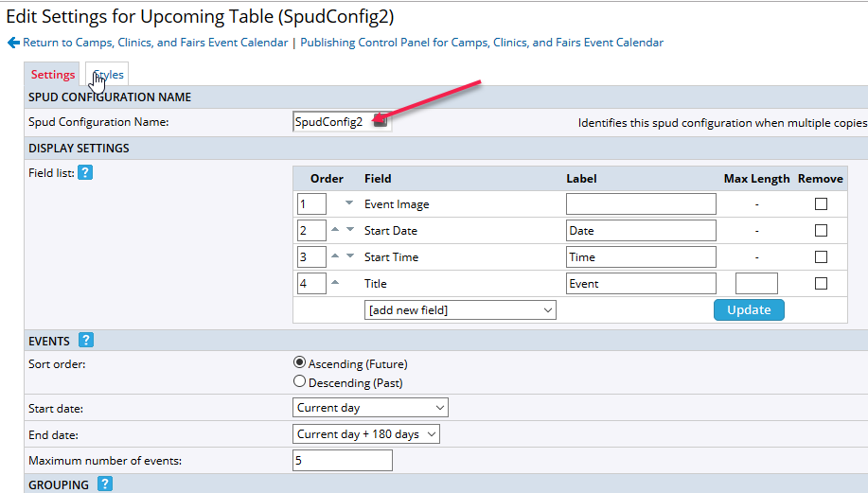Check Remove box for Event Image

click(x=821, y=204)
